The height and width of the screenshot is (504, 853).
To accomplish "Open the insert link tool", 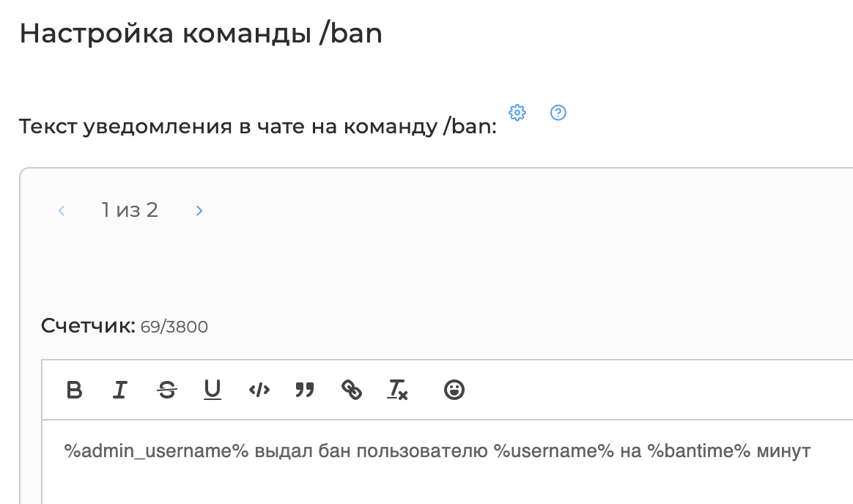I will (352, 390).
